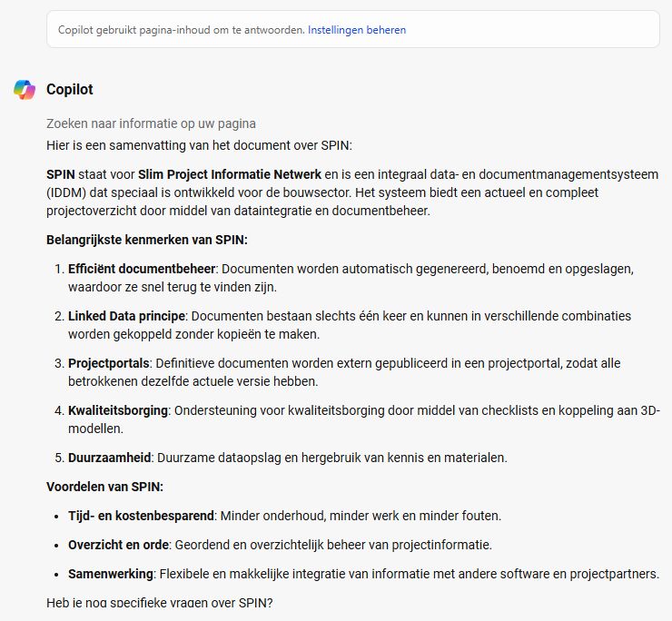
Task: Select the 'Efficiënt documentbeheer' list item
Action: (x=142, y=269)
